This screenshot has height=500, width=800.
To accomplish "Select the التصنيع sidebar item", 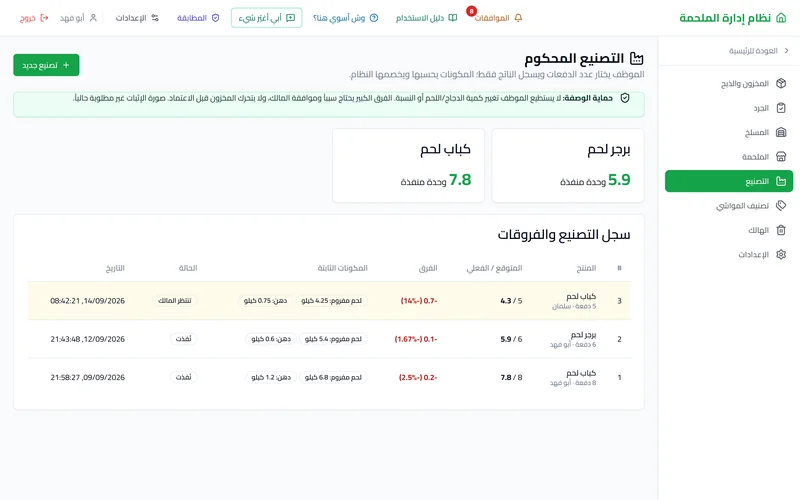I will coord(729,181).
